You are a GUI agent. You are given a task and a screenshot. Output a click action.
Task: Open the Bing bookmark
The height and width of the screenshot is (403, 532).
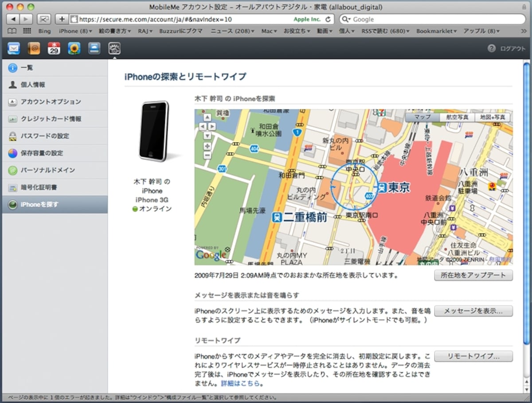(x=44, y=31)
